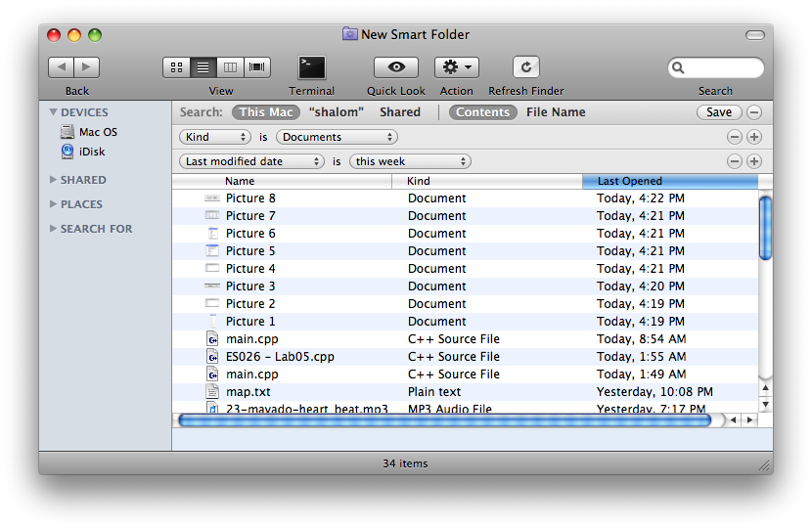Switch to Cover Flow view
The image size is (812, 528).
coord(257,67)
